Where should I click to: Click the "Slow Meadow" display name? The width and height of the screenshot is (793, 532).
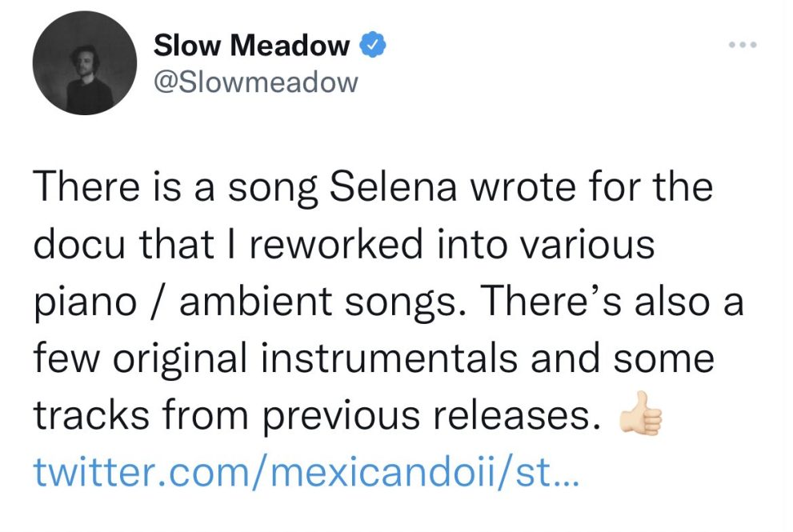pyautogui.click(x=251, y=46)
